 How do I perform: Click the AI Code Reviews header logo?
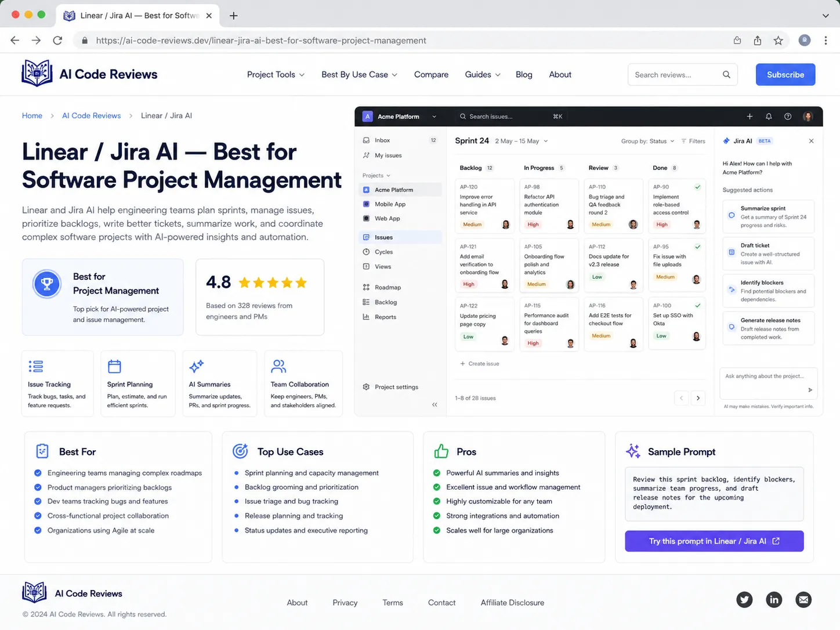89,74
